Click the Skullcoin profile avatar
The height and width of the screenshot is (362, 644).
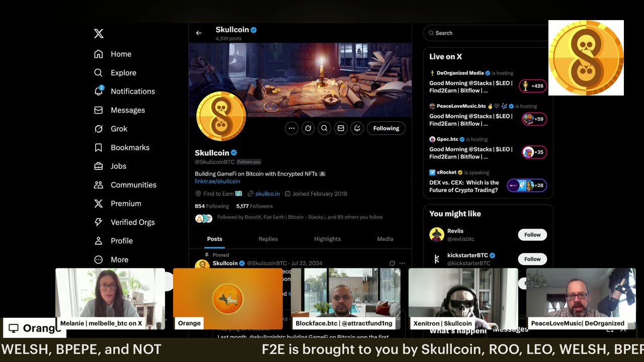click(221, 116)
